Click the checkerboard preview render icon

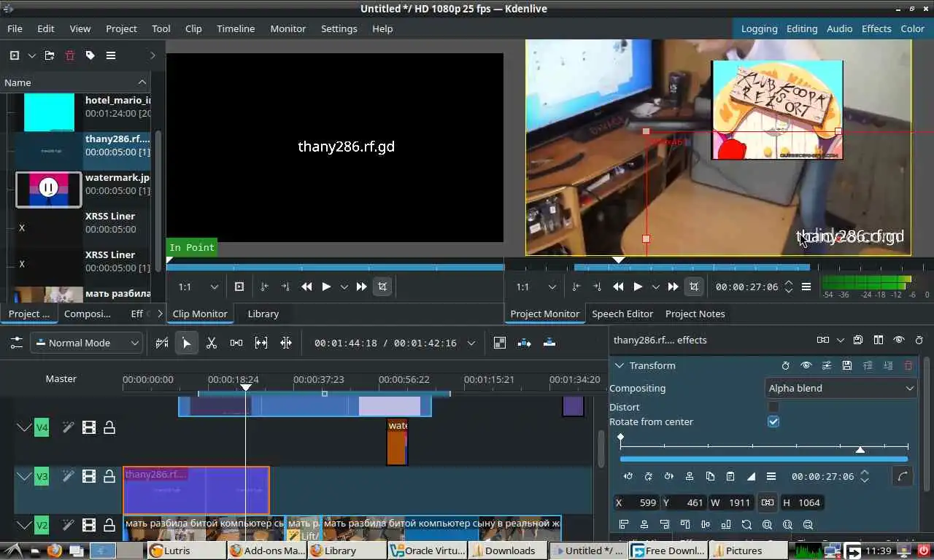500,343
